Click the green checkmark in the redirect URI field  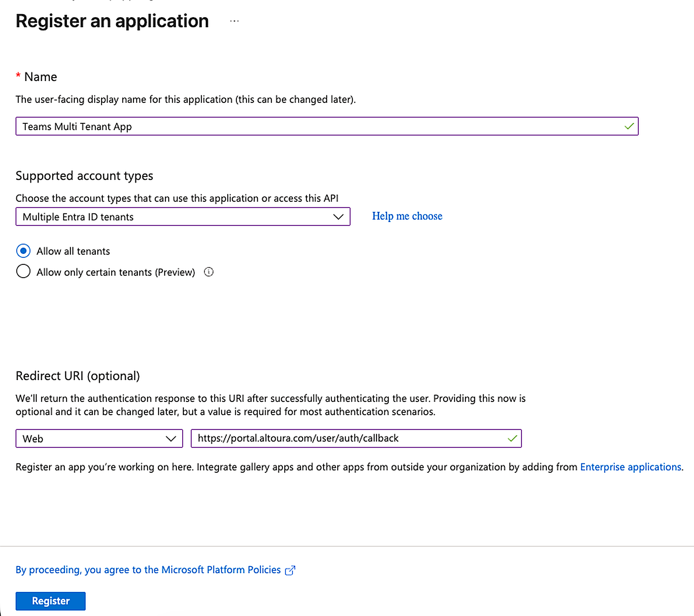click(x=512, y=438)
